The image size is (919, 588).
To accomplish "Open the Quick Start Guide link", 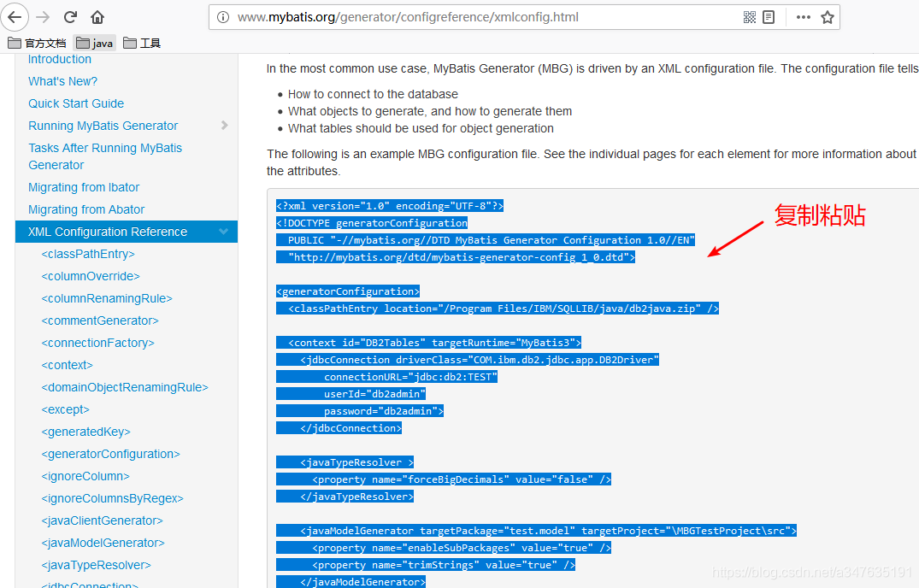I will coord(76,103).
